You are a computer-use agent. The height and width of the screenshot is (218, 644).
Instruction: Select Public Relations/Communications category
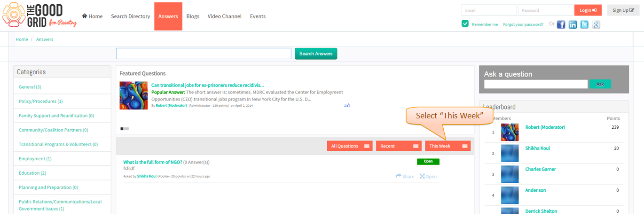(60, 205)
